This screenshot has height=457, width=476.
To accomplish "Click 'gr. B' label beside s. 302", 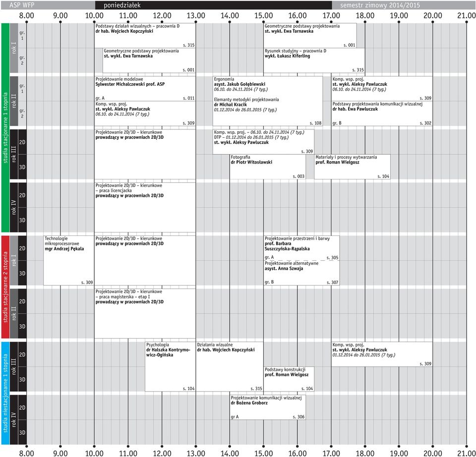I will (x=337, y=123).
